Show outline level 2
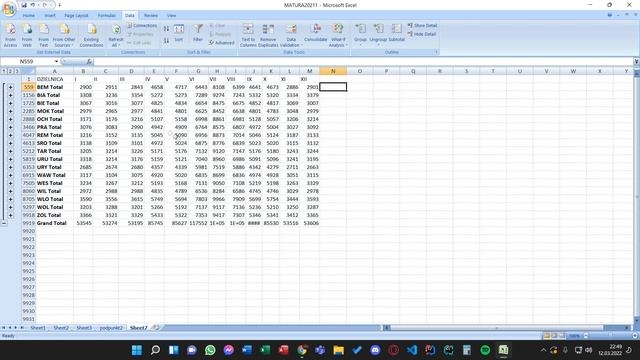The width and height of the screenshot is (640, 360). [x=10, y=71]
